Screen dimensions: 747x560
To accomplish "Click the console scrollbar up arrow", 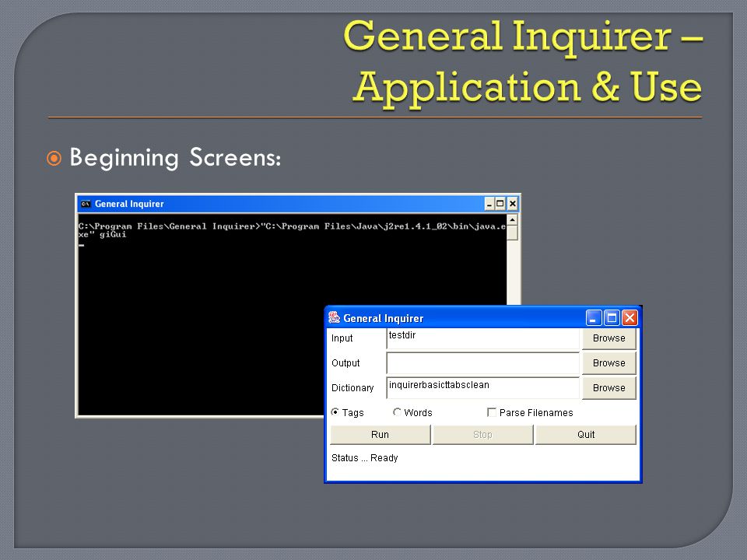I will (x=512, y=219).
